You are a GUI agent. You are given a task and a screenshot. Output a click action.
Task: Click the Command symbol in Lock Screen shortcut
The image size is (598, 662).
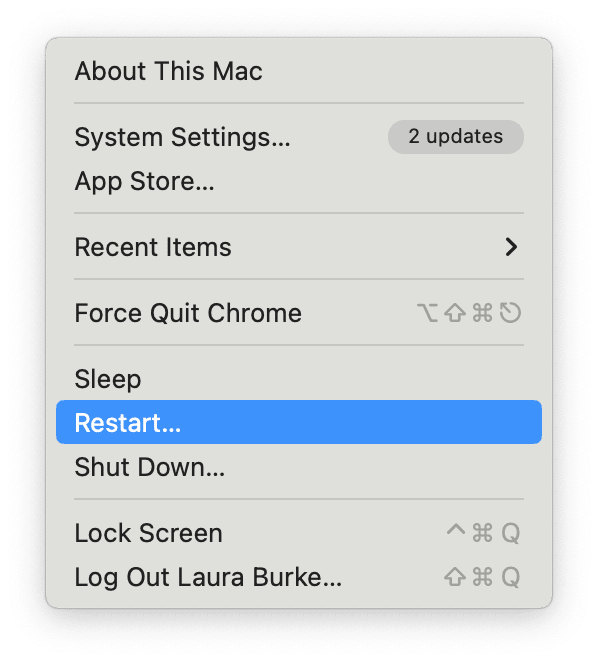pos(483,532)
